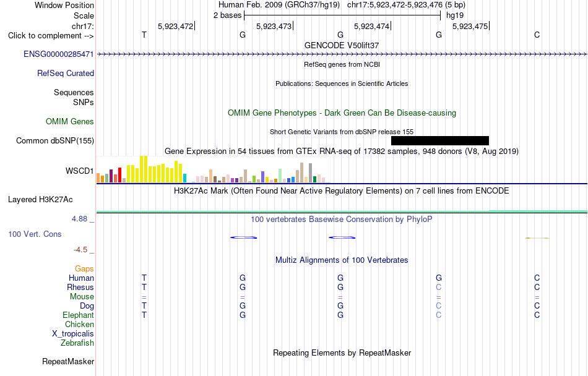The height and width of the screenshot is (376, 588).
Task: Click the Zebrafish species label
Action: click(x=77, y=343)
